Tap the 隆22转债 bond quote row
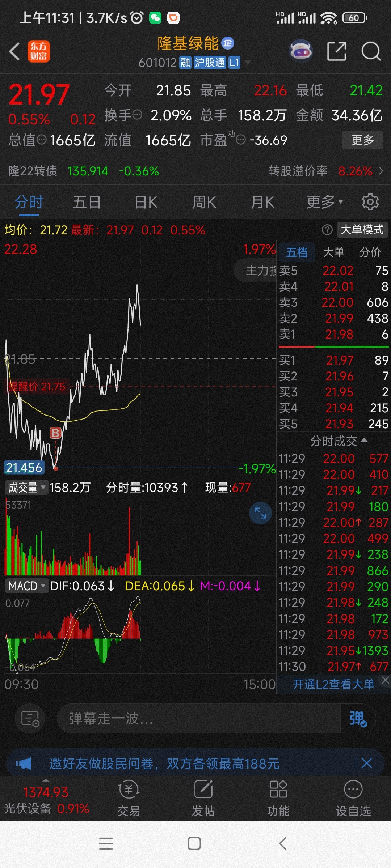The width and height of the screenshot is (391, 868). [84, 171]
